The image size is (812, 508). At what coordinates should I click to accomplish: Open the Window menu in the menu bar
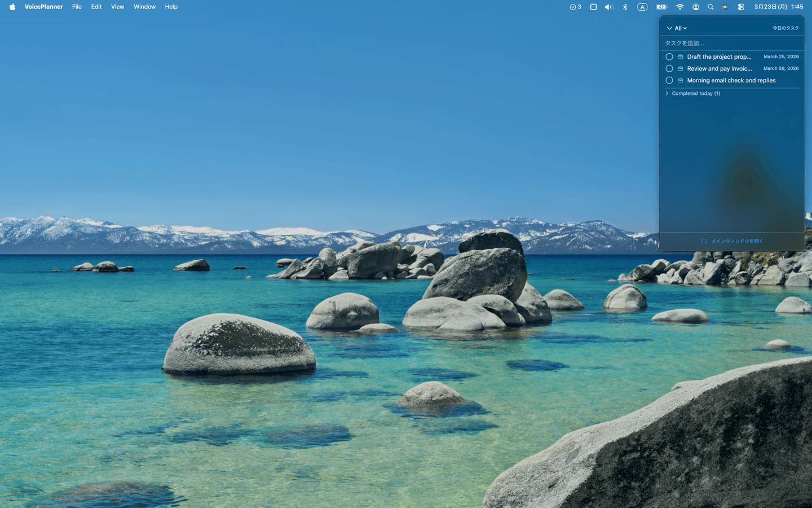(x=144, y=7)
